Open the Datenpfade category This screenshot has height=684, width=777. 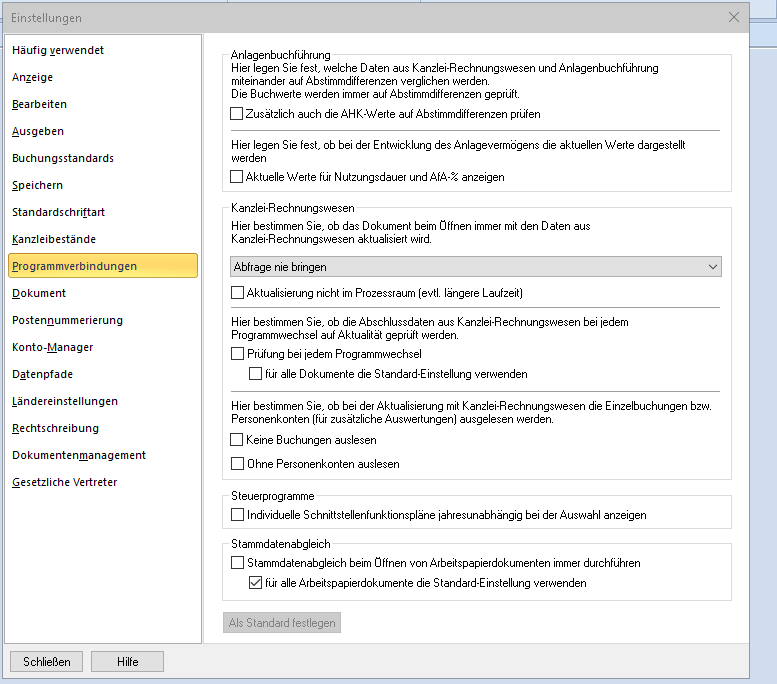[x=42, y=374]
